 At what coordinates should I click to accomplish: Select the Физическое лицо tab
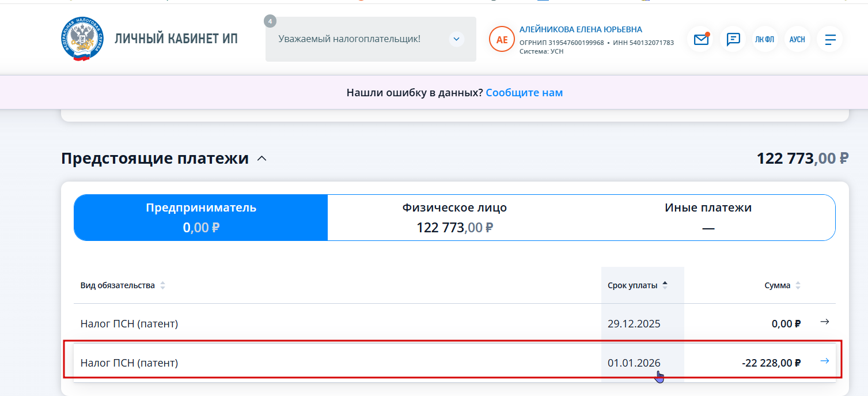click(454, 217)
